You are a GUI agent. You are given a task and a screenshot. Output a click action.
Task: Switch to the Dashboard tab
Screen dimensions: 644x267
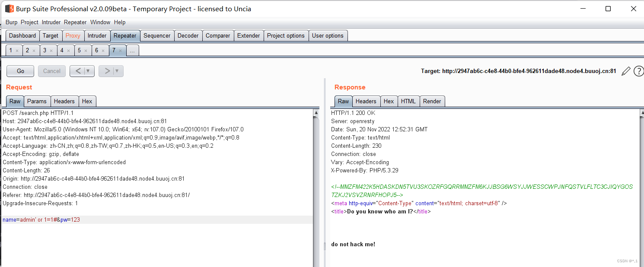pyautogui.click(x=22, y=36)
